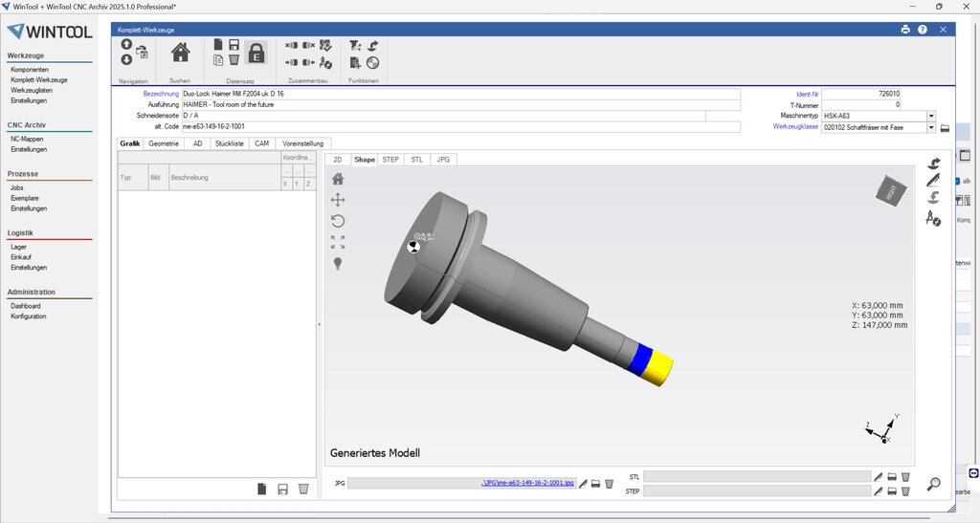Switch viewer to JPG tab
Viewport: 980px width, 523px height.
click(x=443, y=160)
